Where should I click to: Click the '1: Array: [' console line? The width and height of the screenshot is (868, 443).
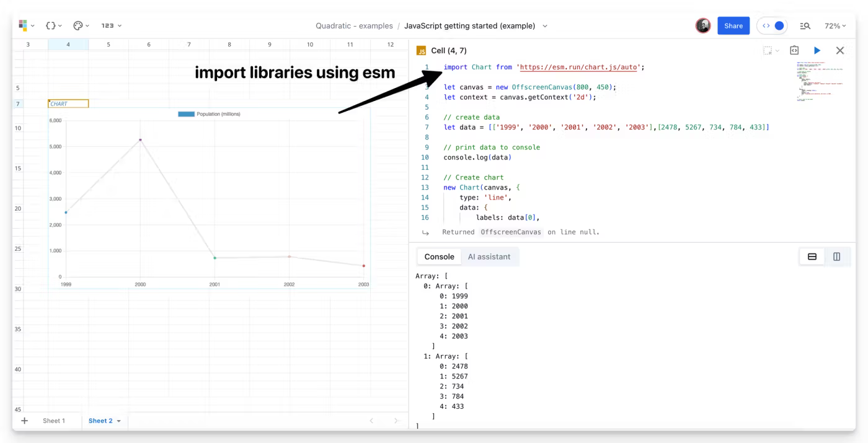[x=445, y=356]
